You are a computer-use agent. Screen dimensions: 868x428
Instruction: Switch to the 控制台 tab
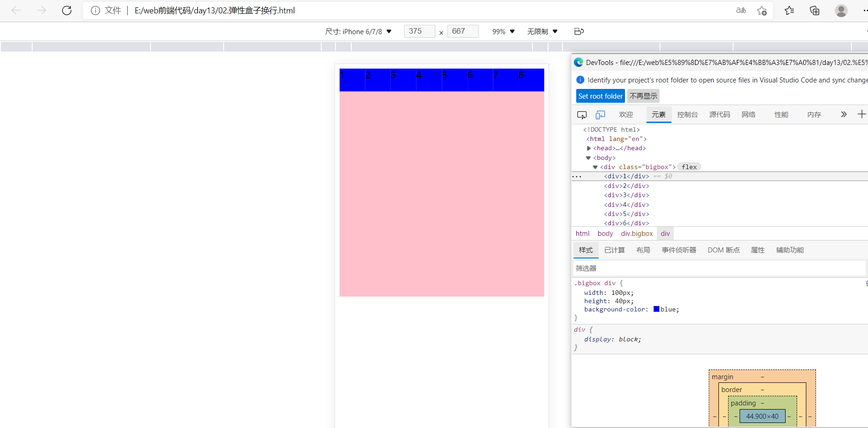687,115
